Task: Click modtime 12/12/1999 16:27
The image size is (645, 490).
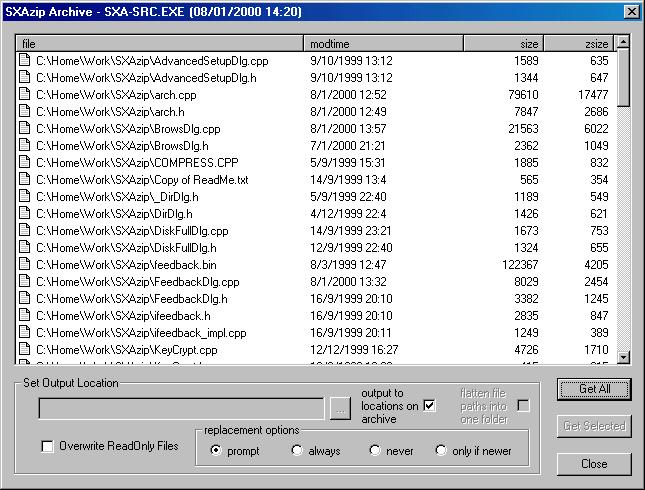Action: pyautogui.click(x=354, y=350)
